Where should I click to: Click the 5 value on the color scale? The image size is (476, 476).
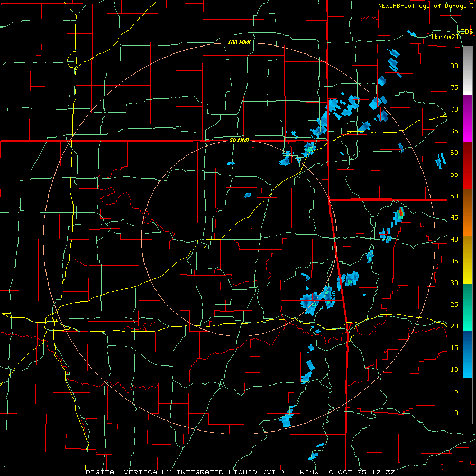[456, 391]
